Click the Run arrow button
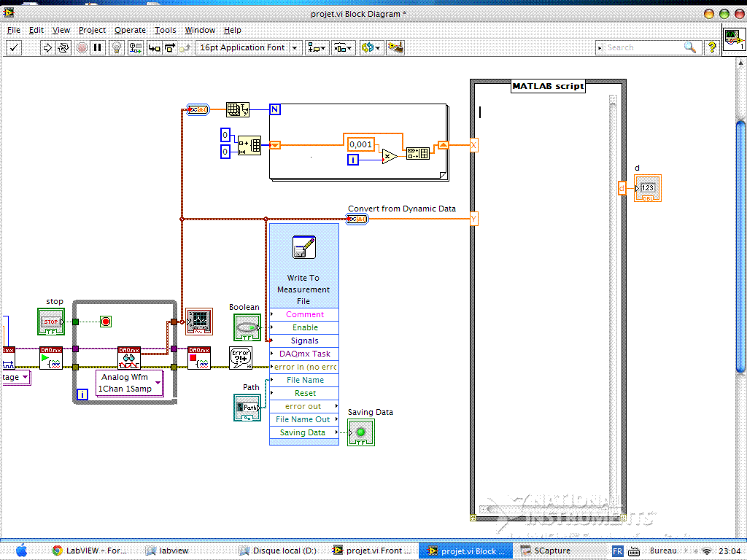The width and height of the screenshot is (747, 560). pos(47,47)
